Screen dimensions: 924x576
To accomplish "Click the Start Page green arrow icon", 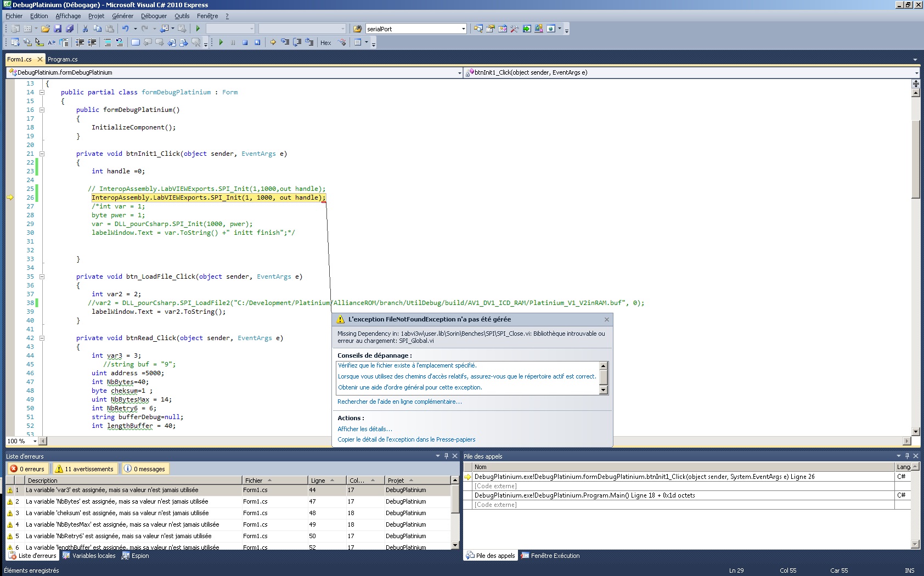I will click(x=527, y=29).
